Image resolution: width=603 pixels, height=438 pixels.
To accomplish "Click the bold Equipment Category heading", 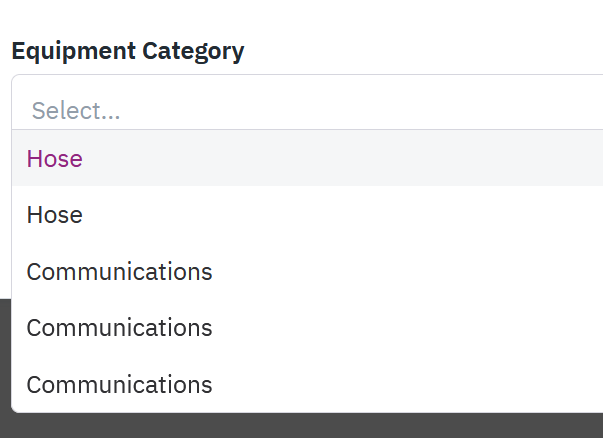I will pos(127,51).
